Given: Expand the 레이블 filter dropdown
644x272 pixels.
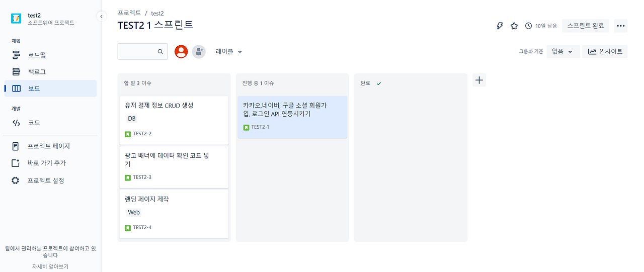Looking at the screenshot, I should pos(229,51).
